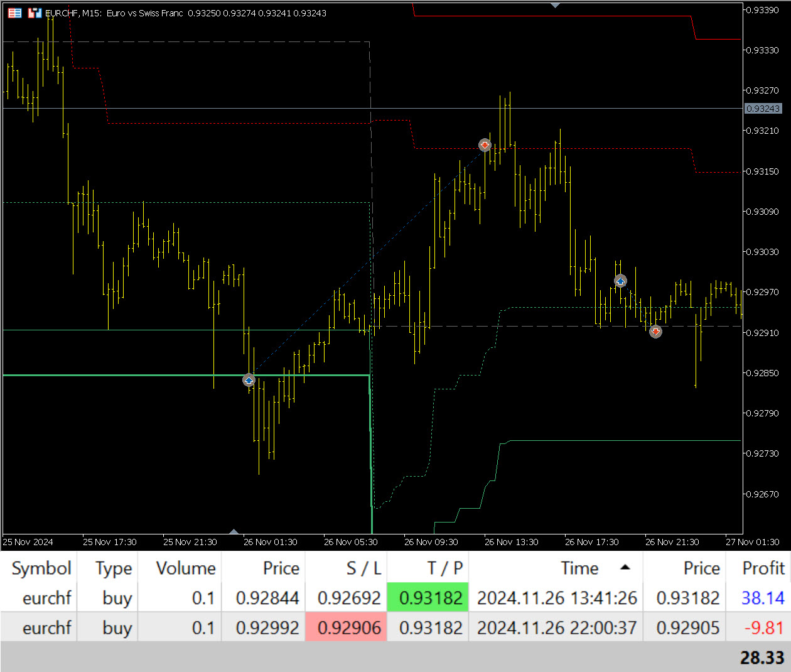Select the stop-loss exit arrow near 0.92905
This screenshot has width=791, height=672.
click(655, 332)
